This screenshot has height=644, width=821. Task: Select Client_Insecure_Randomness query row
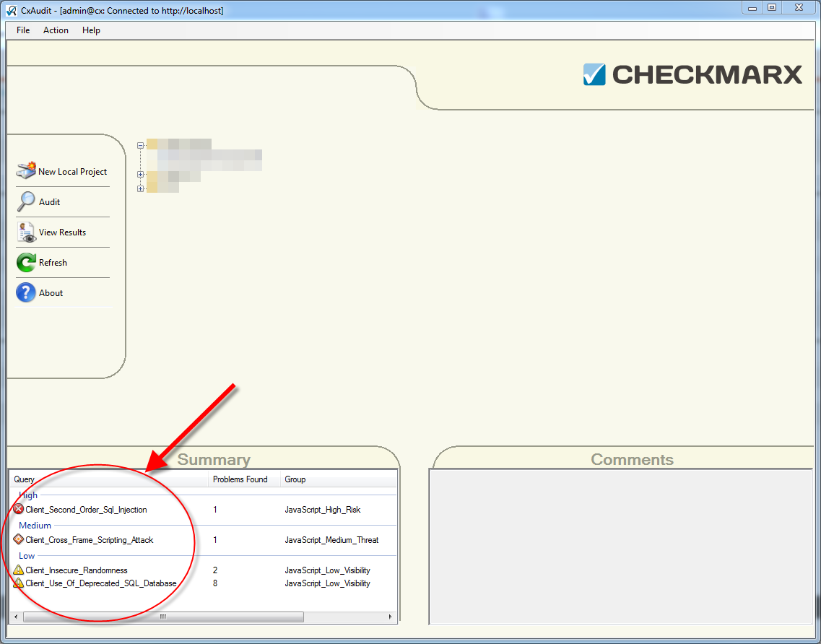(203, 570)
